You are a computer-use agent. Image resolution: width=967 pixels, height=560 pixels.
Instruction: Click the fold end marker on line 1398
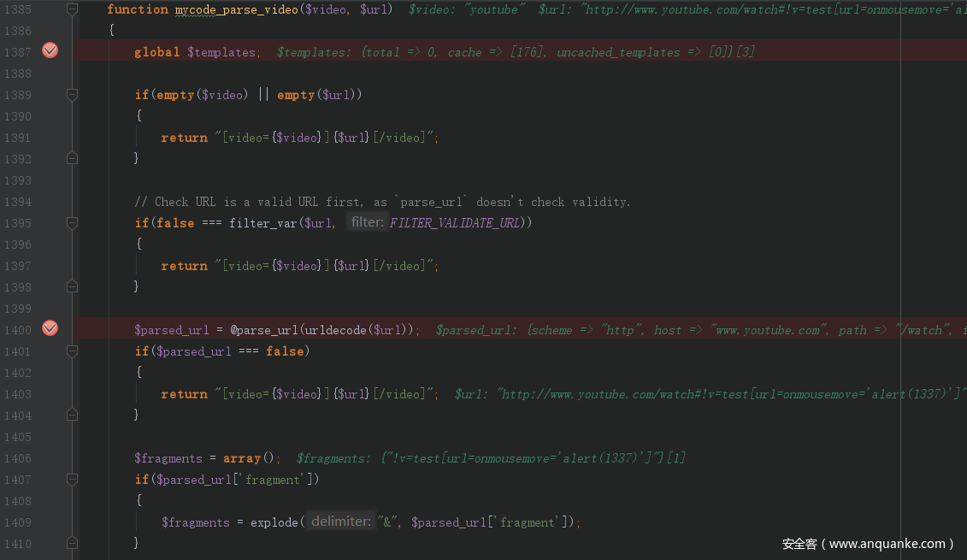(72, 286)
